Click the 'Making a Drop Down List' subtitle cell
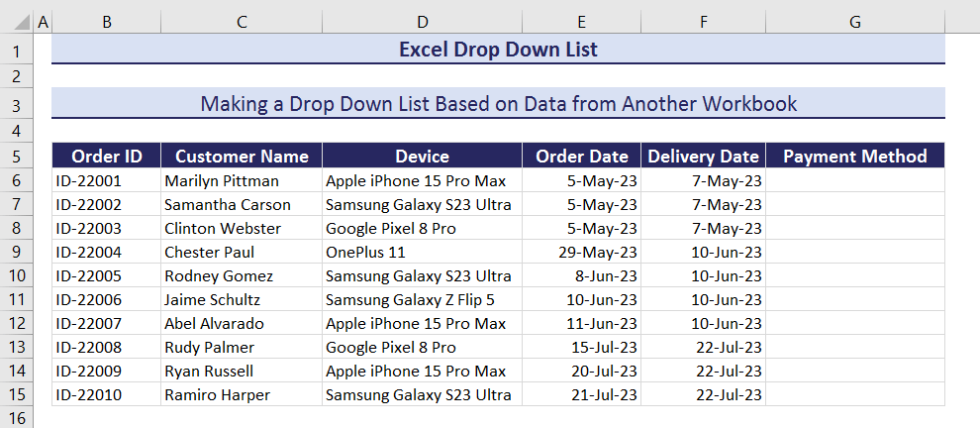This screenshot has height=428, width=980. coord(498,103)
